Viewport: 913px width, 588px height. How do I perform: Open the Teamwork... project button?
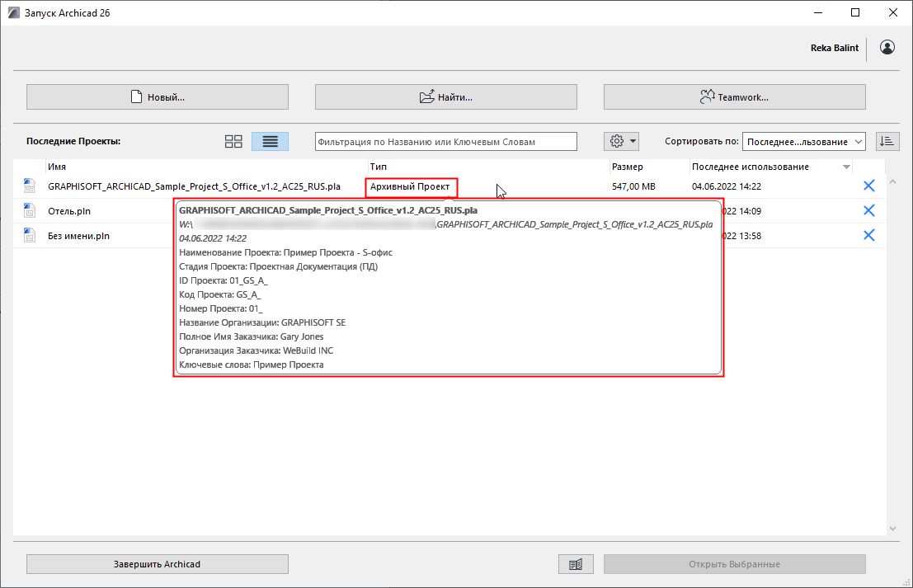point(734,96)
